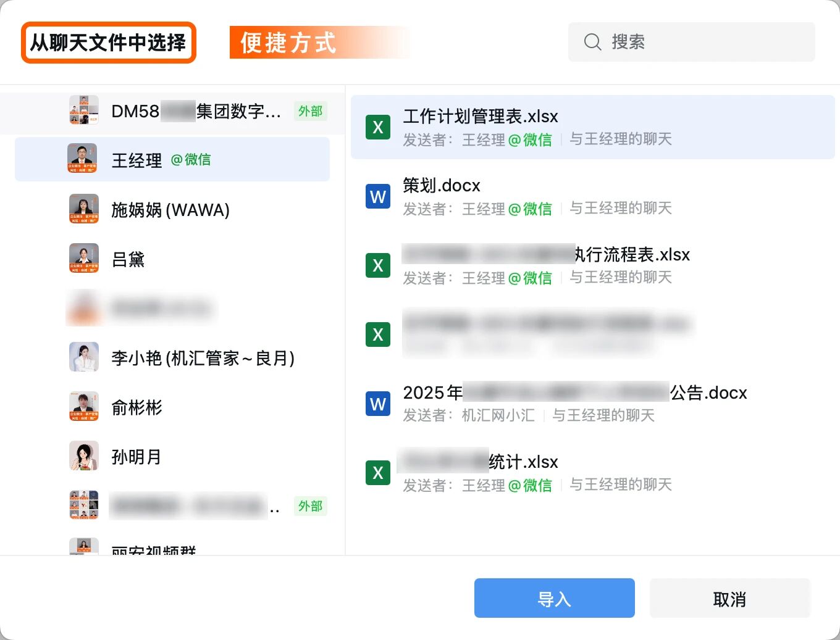The image size is (840, 640).
Task: Choose 李小艳 (机汇管家~良月) conversation
Action: tap(203, 358)
